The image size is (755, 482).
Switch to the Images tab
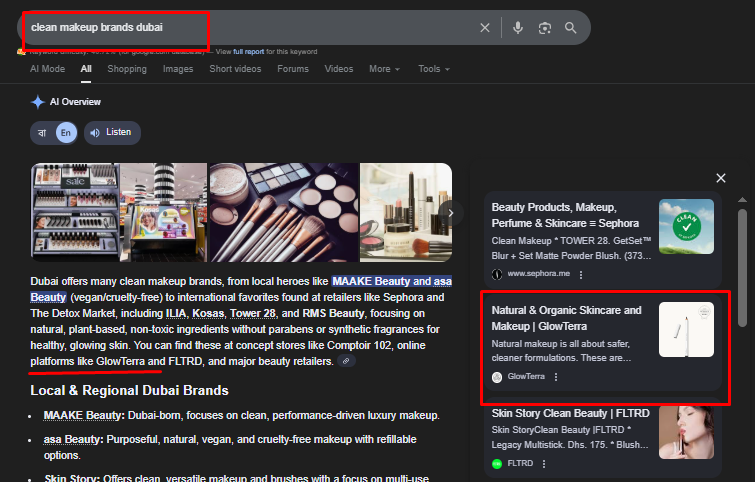[178, 69]
